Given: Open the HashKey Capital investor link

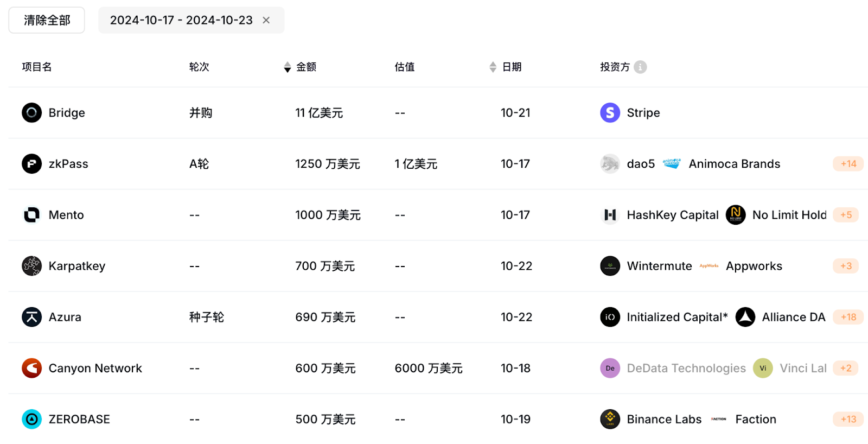Looking at the screenshot, I should (673, 215).
